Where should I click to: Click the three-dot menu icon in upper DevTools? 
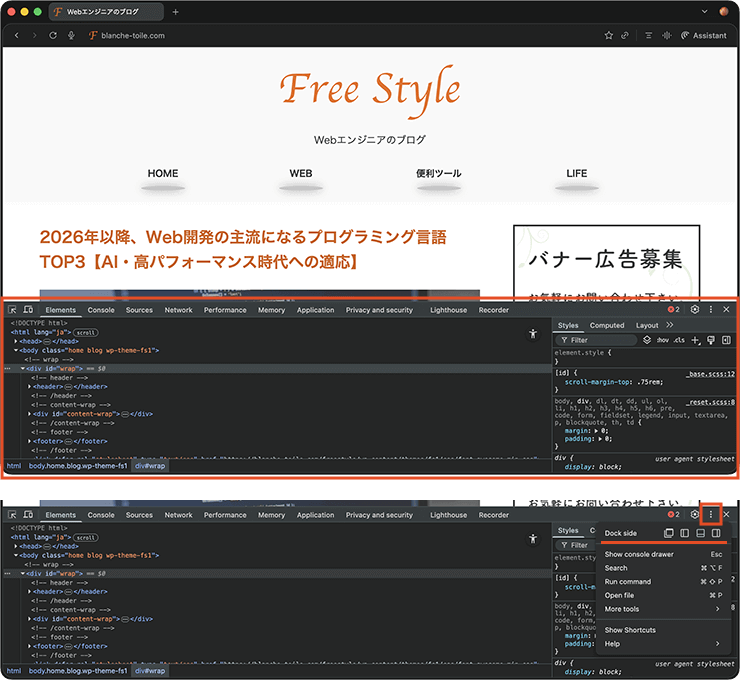(x=711, y=310)
